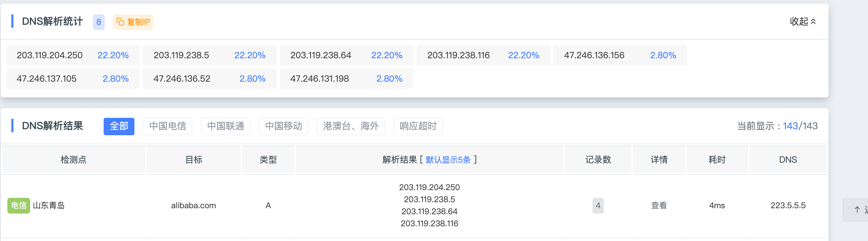Image resolution: width=868 pixels, height=241 pixels.
Task: Click the 耗时 column header
Action: [x=717, y=160]
